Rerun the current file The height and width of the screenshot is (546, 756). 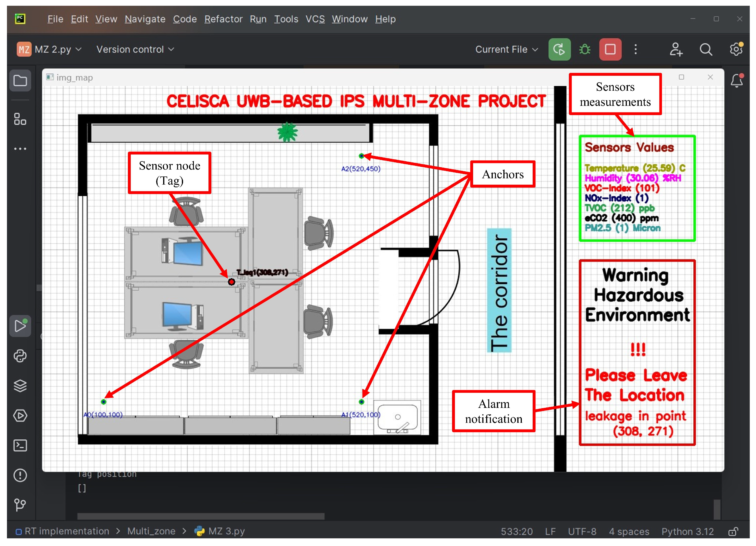(x=559, y=49)
